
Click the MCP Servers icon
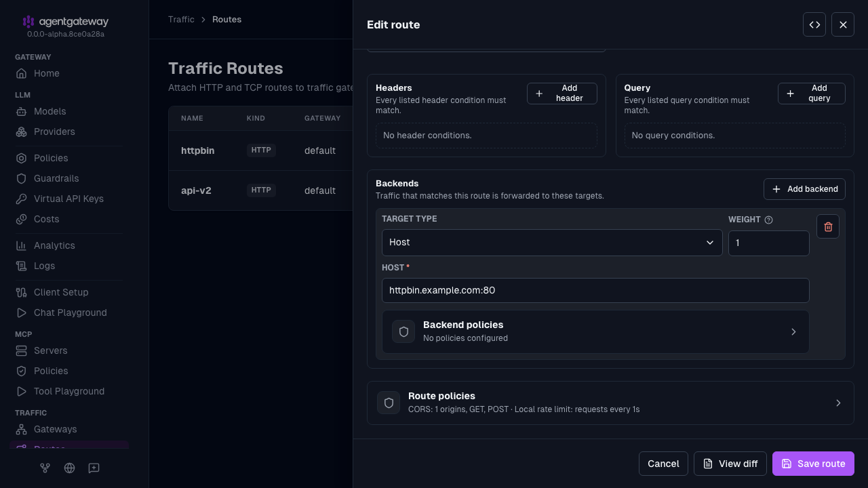coord(21,350)
